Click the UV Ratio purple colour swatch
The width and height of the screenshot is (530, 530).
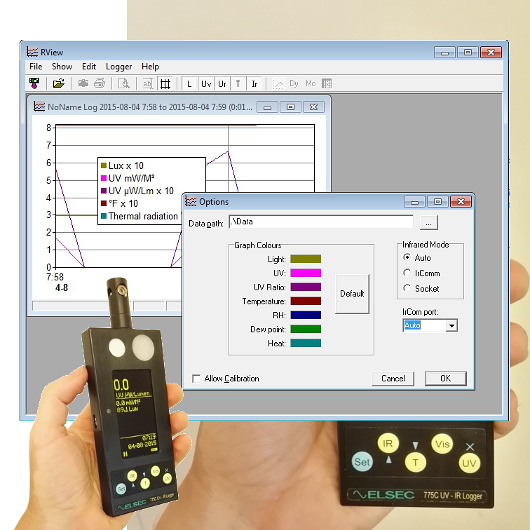tap(306, 287)
